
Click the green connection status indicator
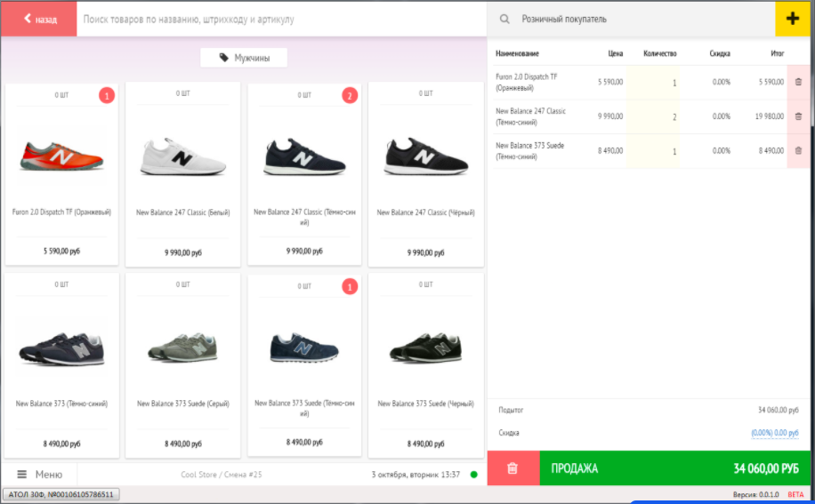point(473,475)
